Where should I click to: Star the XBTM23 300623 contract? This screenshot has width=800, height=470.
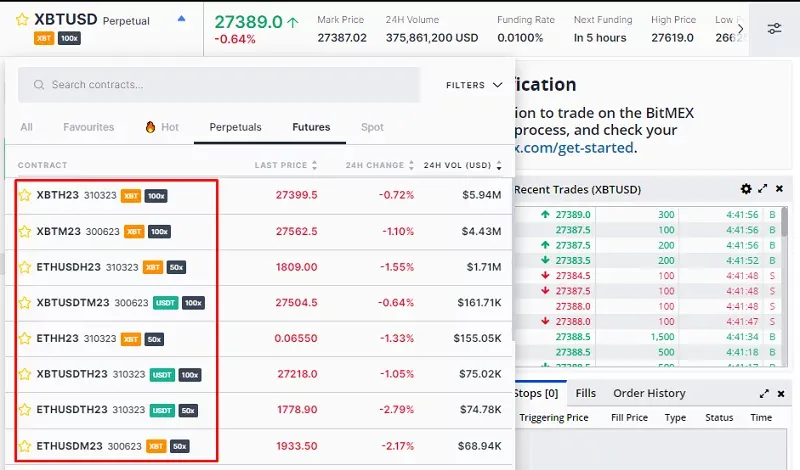24,231
